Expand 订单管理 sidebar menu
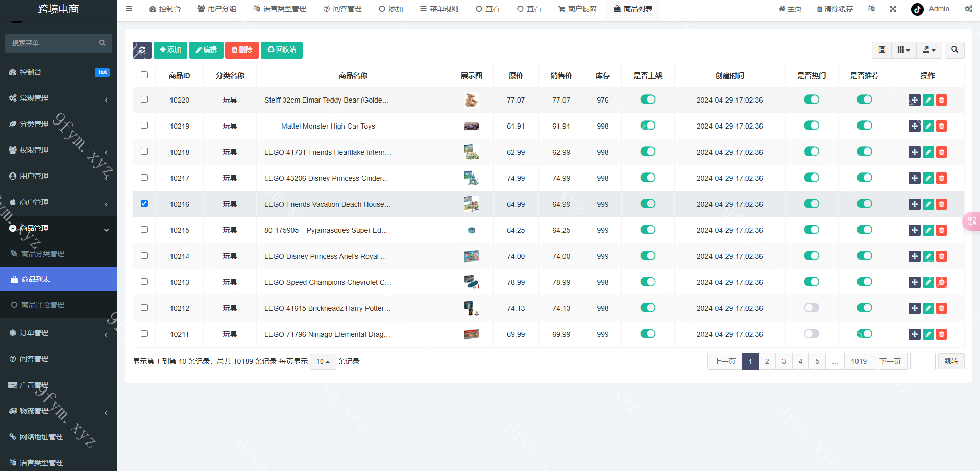Viewport: 980px width, 471px height. click(x=59, y=333)
